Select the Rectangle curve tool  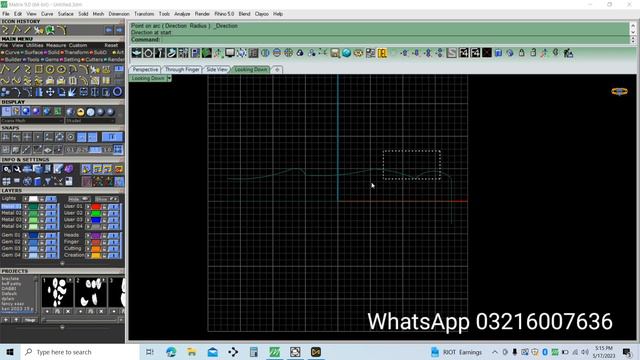click(39, 69)
